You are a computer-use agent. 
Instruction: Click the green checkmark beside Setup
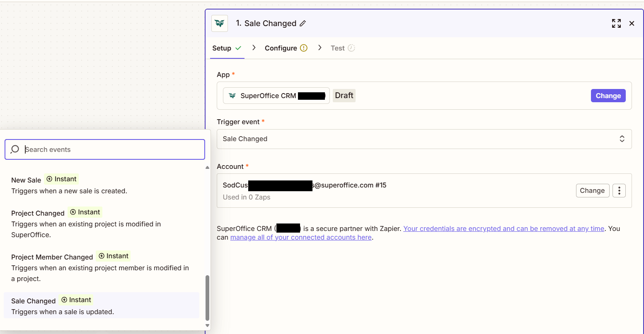tap(238, 48)
